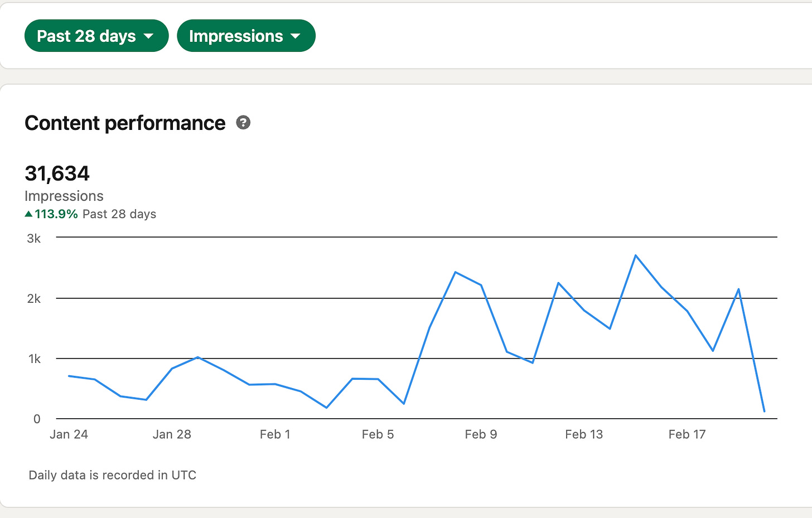
Task: Click the Content performance help icon
Action: click(243, 123)
